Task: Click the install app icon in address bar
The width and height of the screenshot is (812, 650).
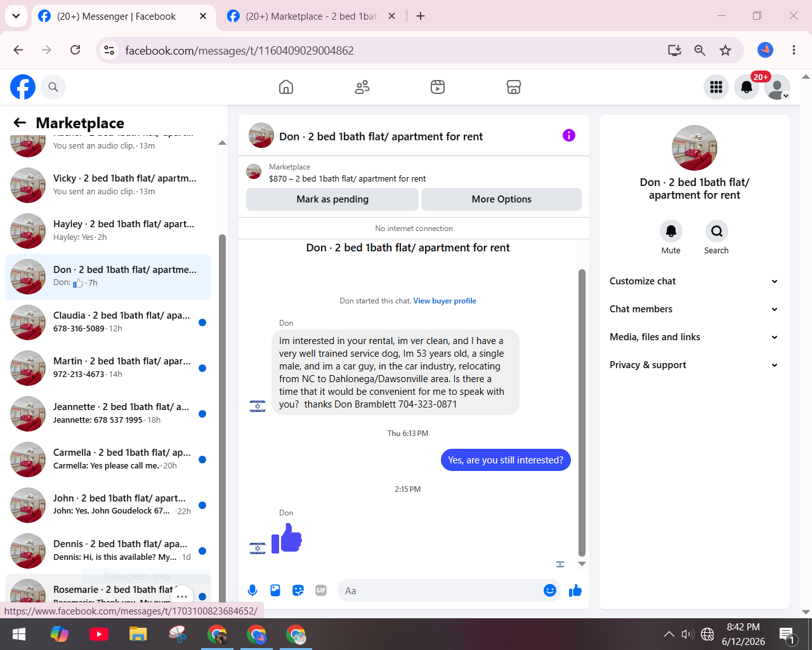Action: 674,50
